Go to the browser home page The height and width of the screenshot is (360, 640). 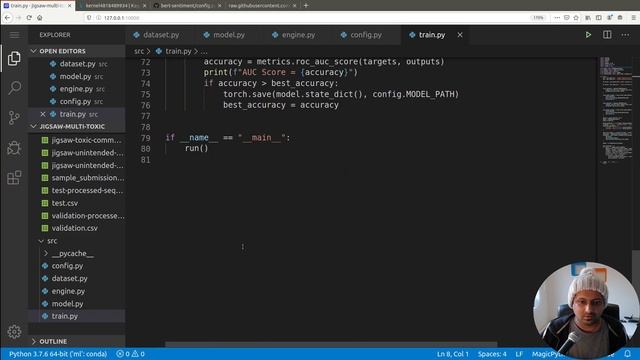(x=40, y=18)
